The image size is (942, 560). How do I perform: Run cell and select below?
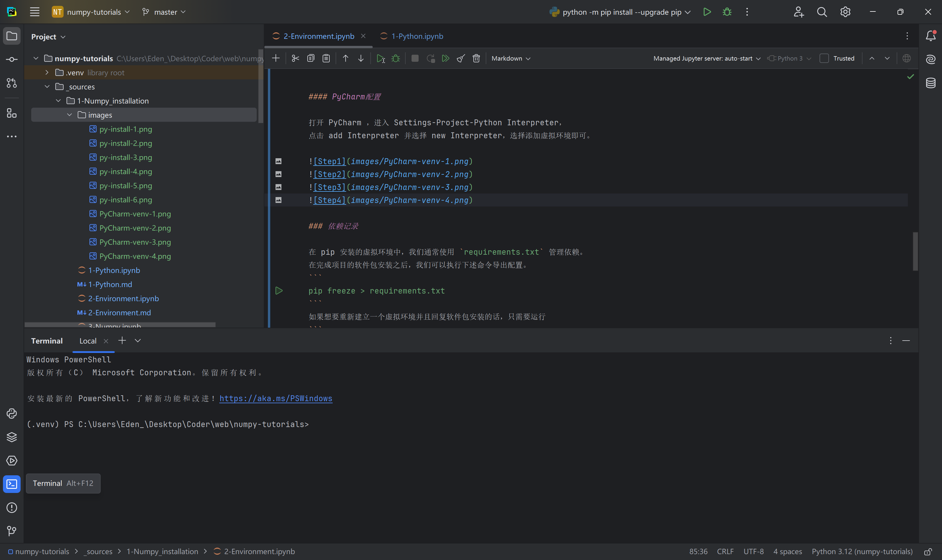[380, 59]
